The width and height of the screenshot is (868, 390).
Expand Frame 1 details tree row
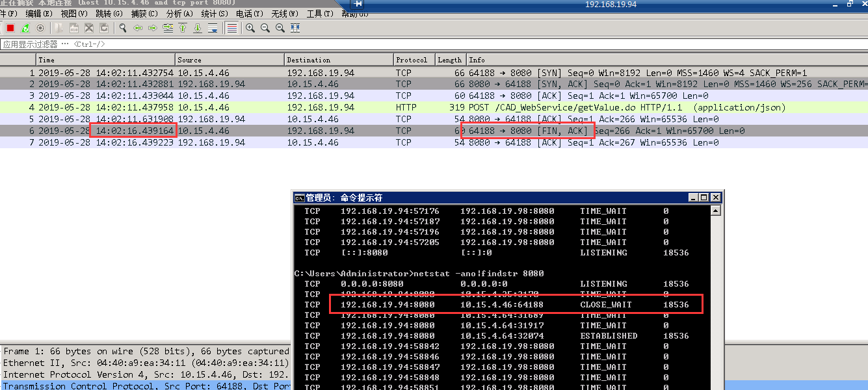(146, 352)
